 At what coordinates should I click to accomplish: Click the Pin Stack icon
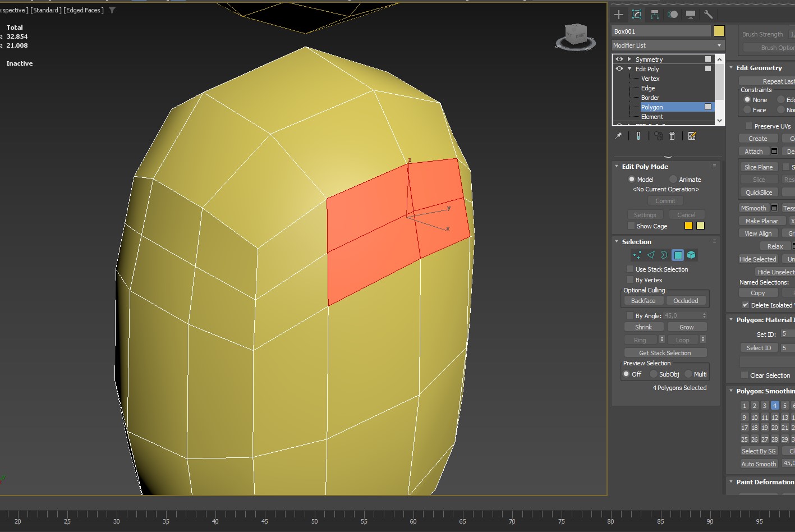pyautogui.click(x=618, y=136)
